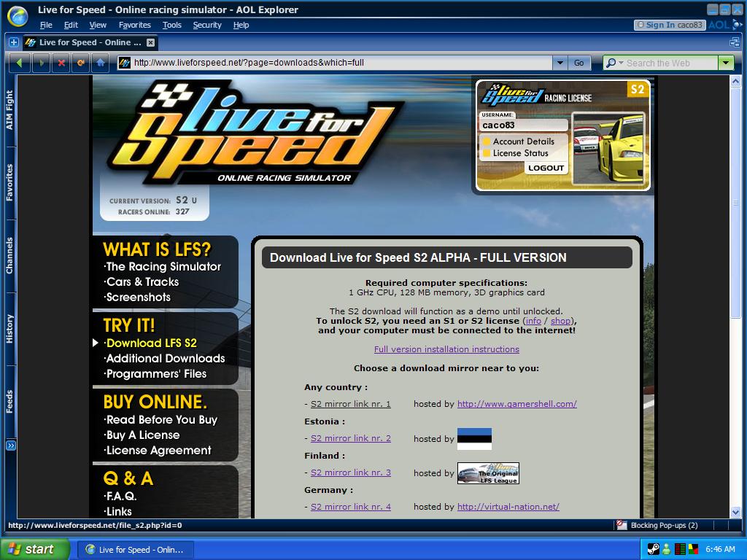Open Cars & Tracks page
The image size is (747, 560).
142,282
